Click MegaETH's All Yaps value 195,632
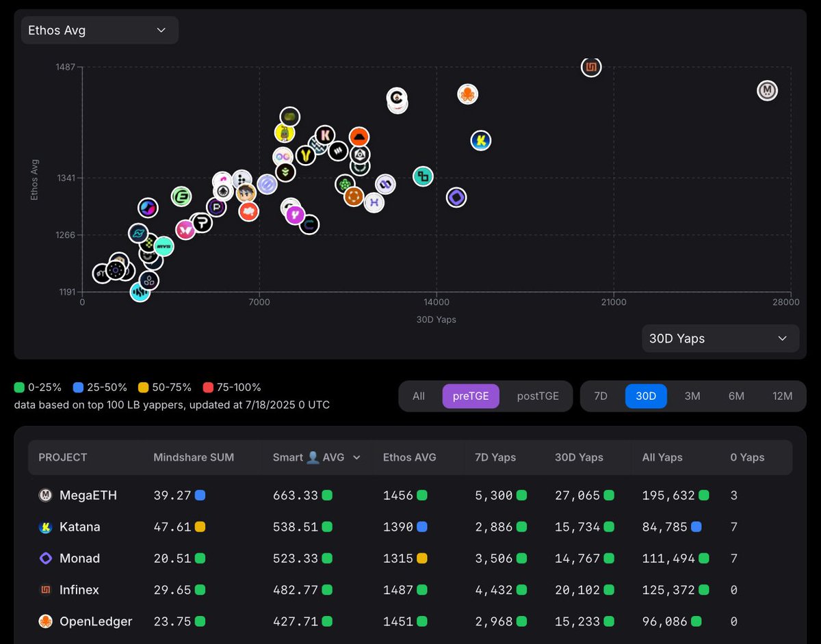This screenshot has height=644, width=821. tap(668, 496)
